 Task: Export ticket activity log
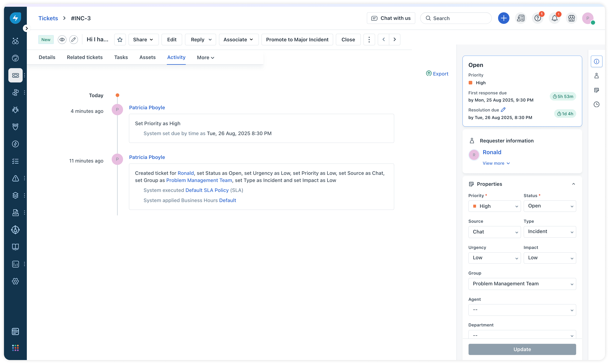[x=437, y=74]
